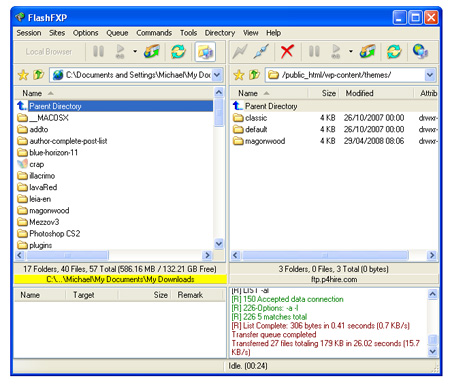Click local list scroll down arrow
450x385 pixels.
pyautogui.click(x=219, y=244)
